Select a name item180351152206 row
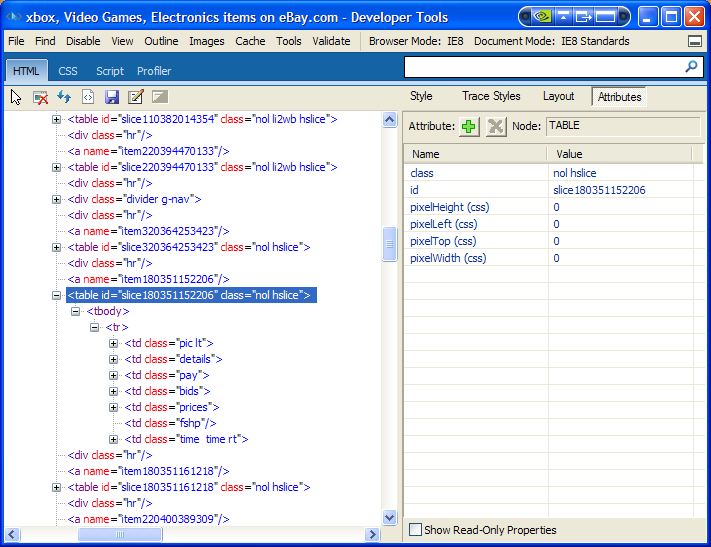The height and width of the screenshot is (547, 711). coord(148,279)
